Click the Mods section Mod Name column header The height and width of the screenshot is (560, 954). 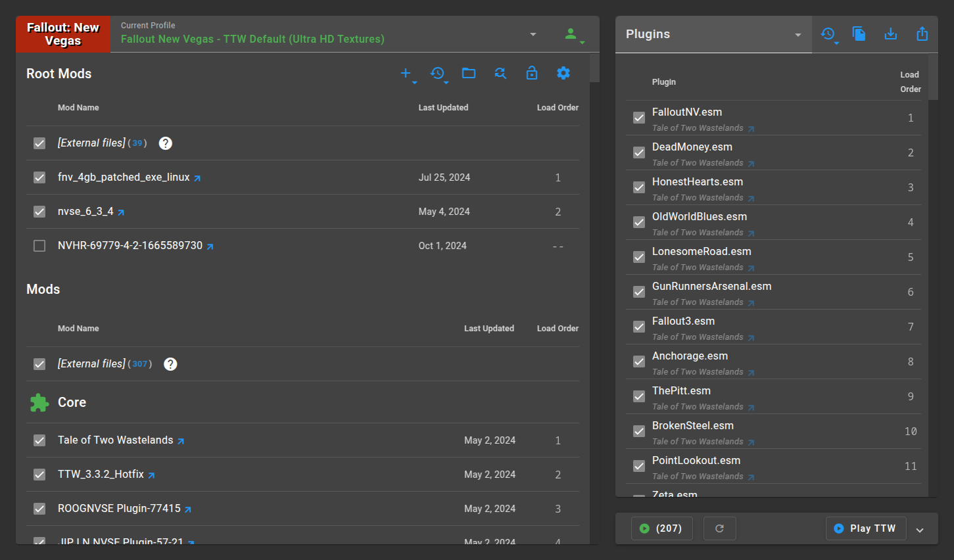coord(78,329)
